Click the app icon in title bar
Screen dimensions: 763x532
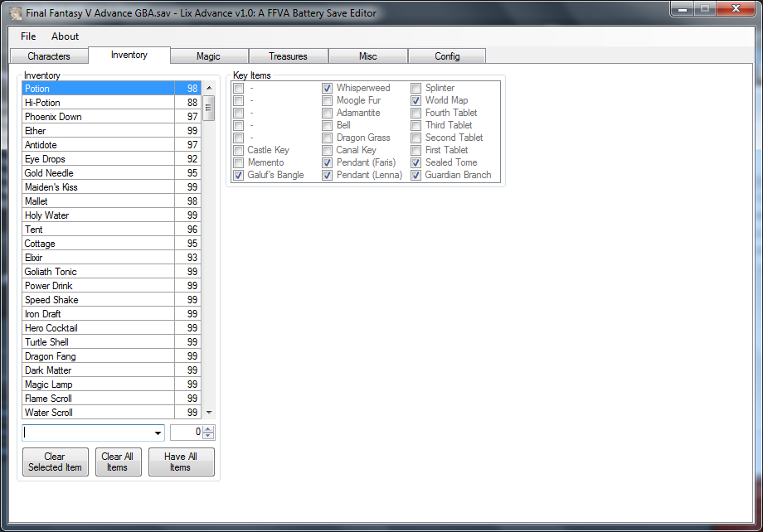coord(16,12)
